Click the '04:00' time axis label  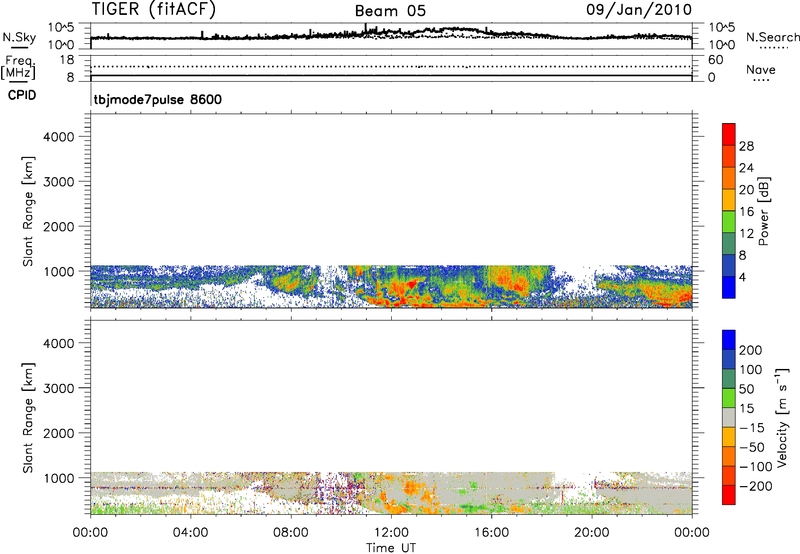pyautogui.click(x=190, y=533)
